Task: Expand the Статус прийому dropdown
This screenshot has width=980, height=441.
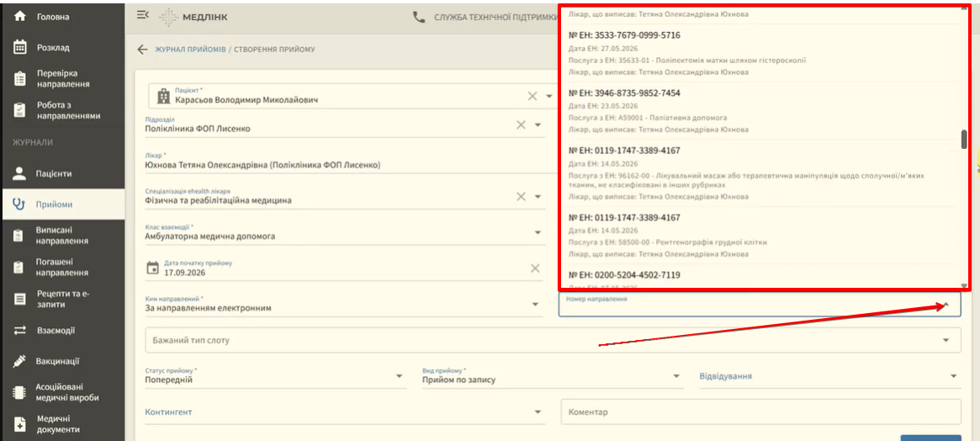Action: (x=400, y=376)
